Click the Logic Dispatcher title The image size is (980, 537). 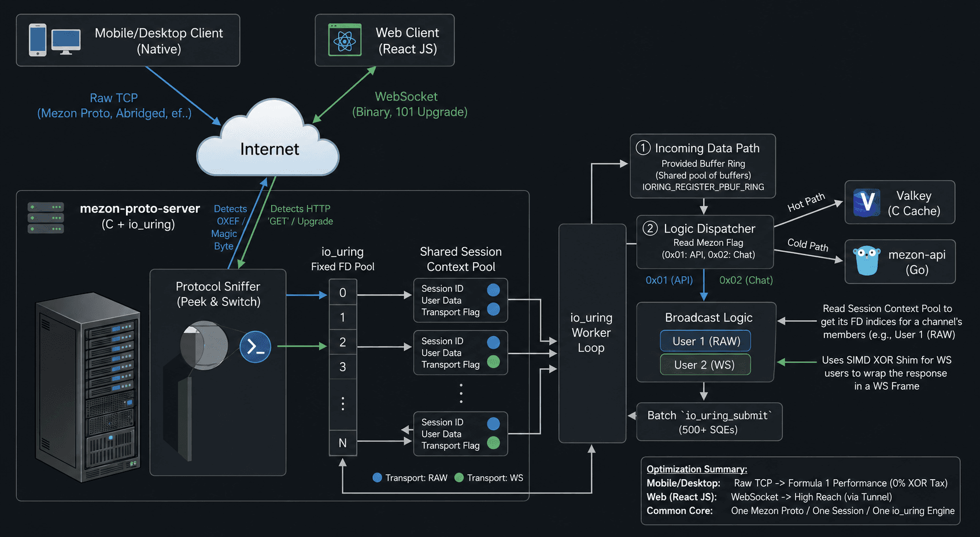709,229
